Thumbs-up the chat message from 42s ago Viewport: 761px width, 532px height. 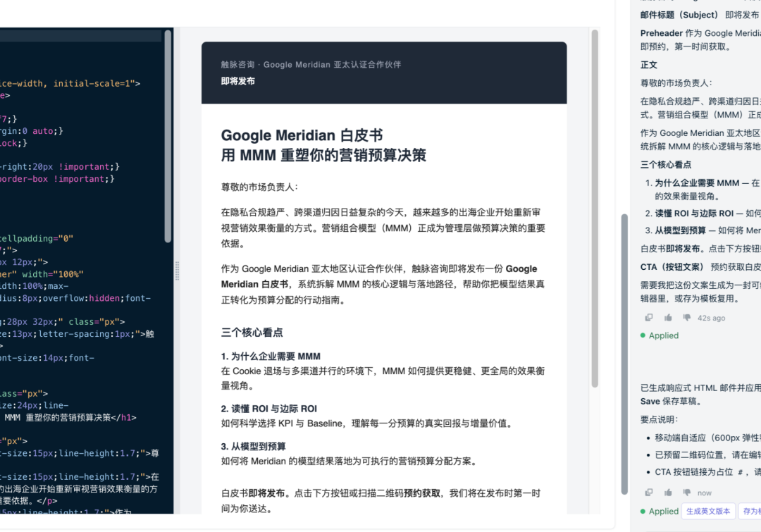coord(668,318)
